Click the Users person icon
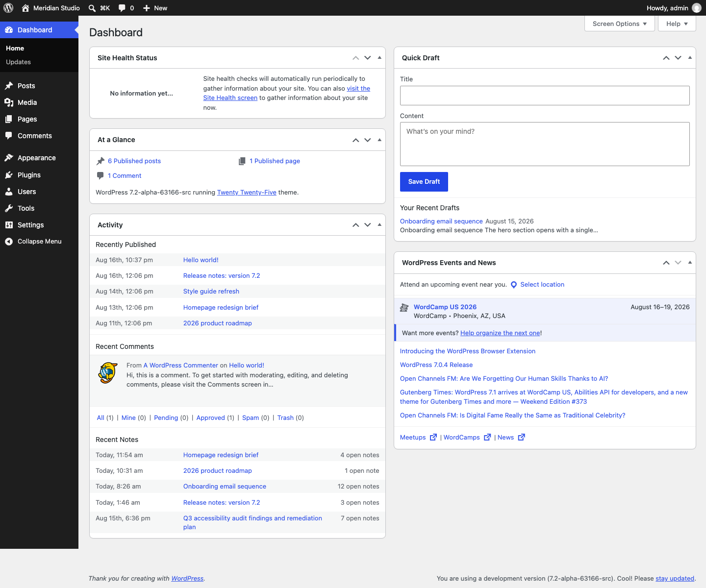 point(9,192)
